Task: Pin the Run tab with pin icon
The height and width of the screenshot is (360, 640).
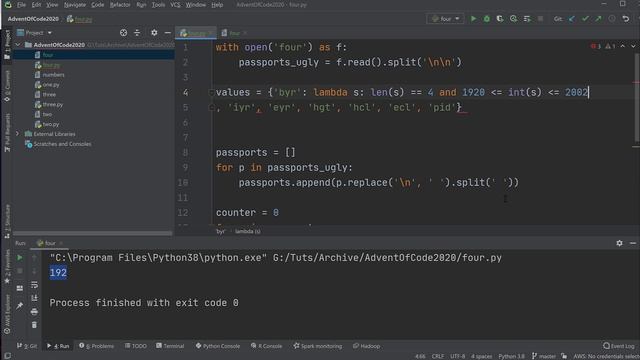Action: pyautogui.click(x=20, y=305)
